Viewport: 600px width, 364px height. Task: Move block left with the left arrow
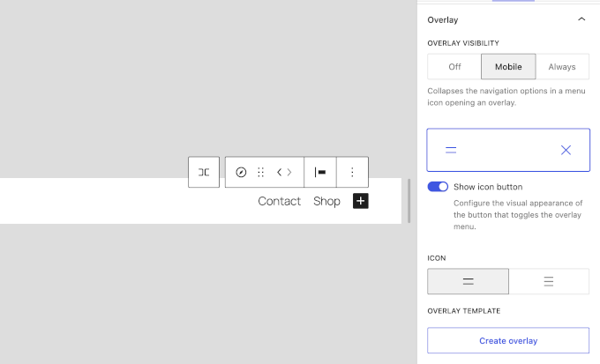(x=279, y=172)
